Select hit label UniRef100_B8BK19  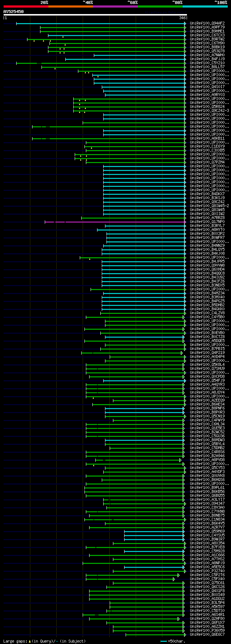(x=207, y=47)
